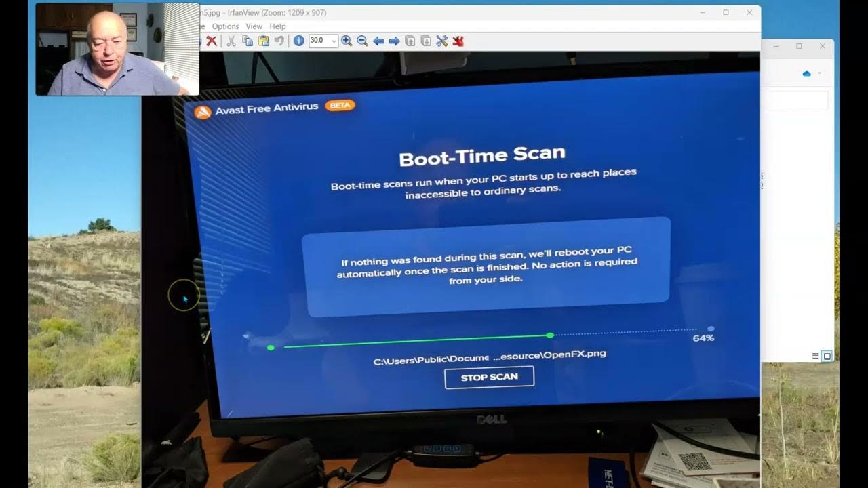Screen dimensions: 868x488
Task: Go to previous image with blue left arrow
Action: [378, 41]
